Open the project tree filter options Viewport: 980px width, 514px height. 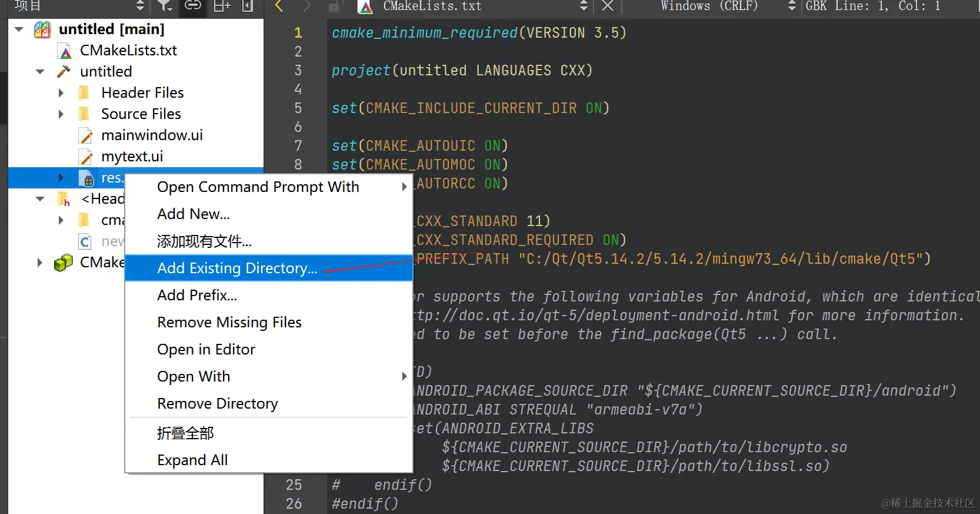(165, 6)
